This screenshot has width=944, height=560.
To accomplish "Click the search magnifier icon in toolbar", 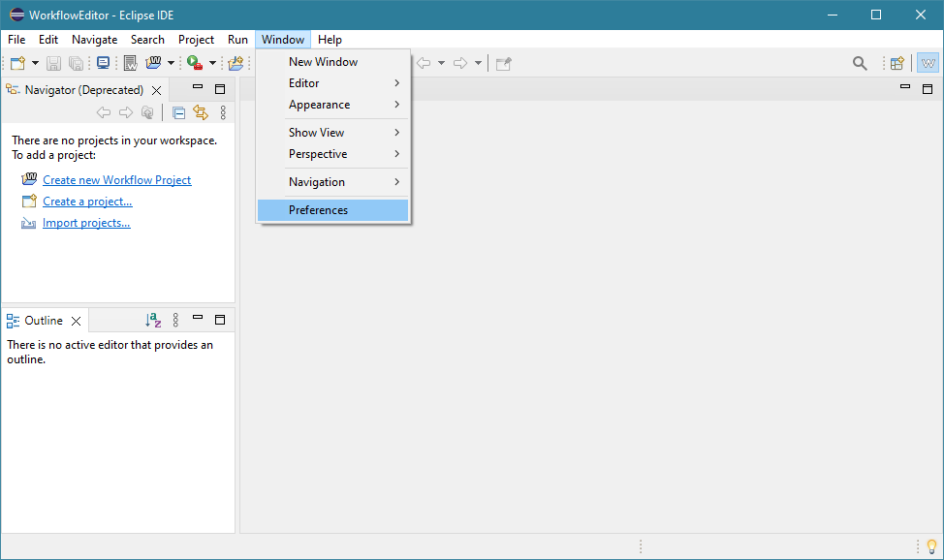I will [x=860, y=63].
